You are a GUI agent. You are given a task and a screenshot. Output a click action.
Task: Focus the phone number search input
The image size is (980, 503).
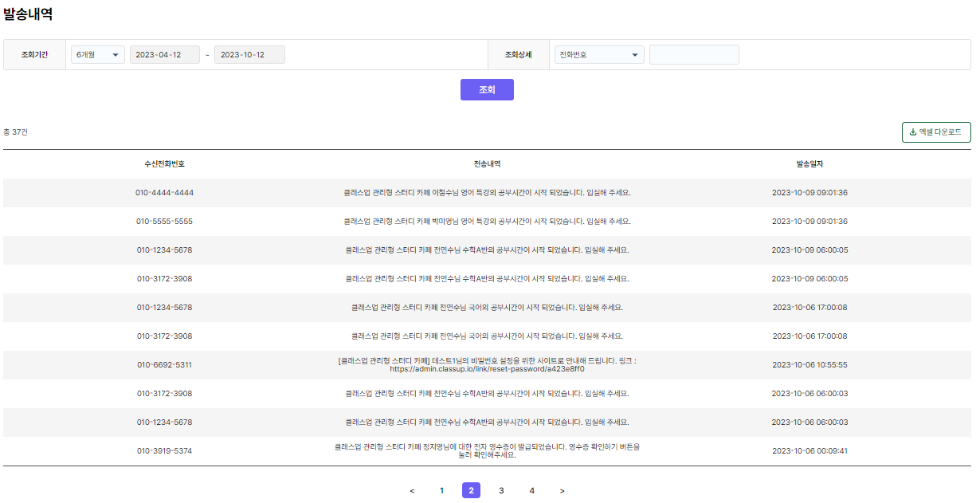pos(693,55)
